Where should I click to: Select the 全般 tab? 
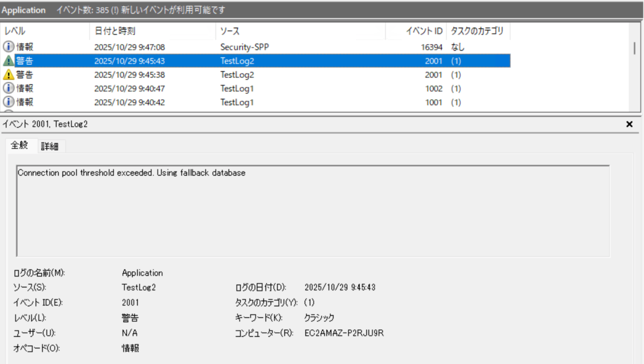[19, 145]
